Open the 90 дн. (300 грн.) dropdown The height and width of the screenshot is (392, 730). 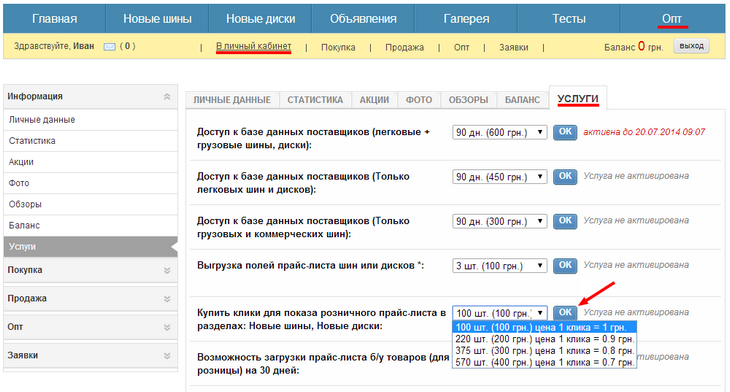(500, 221)
